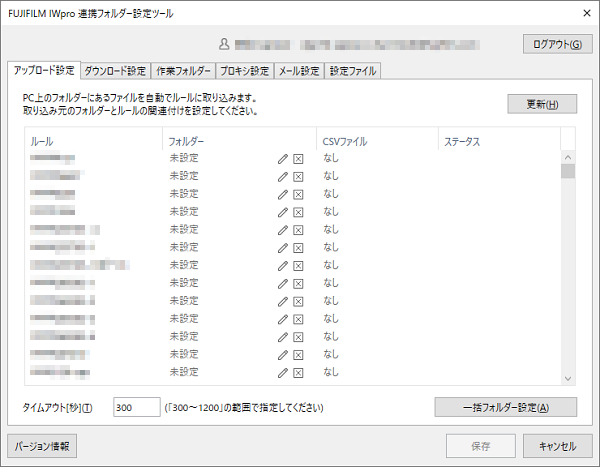Click the キャンセル button

558,446
